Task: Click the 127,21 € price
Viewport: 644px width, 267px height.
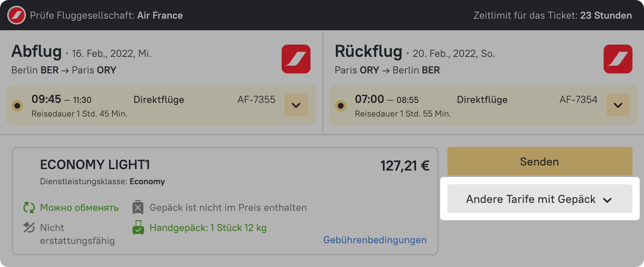Action: 404,166
